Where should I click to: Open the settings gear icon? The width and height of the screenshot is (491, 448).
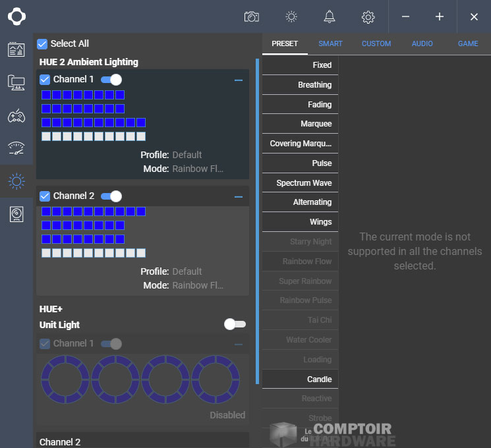pyautogui.click(x=368, y=16)
